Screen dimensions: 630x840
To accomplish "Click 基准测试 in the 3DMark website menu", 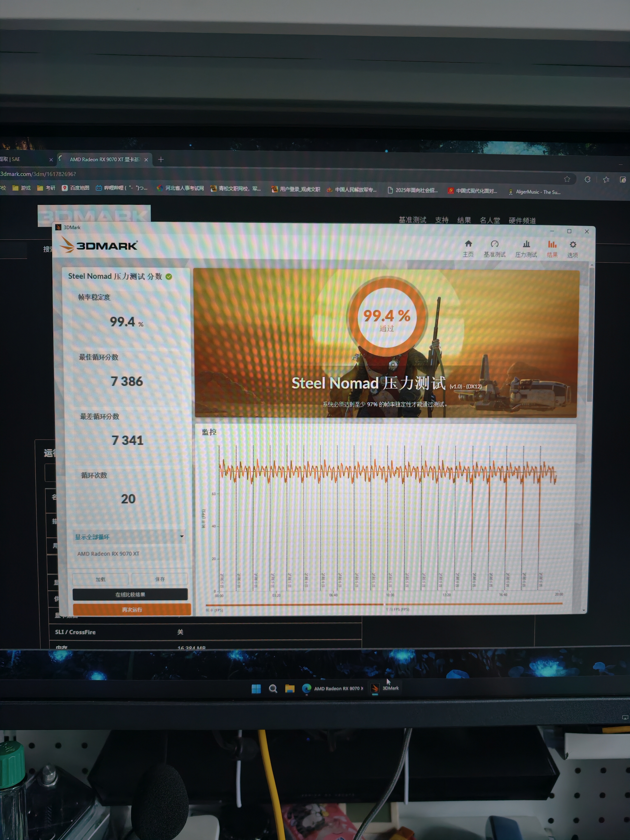I will click(x=412, y=220).
